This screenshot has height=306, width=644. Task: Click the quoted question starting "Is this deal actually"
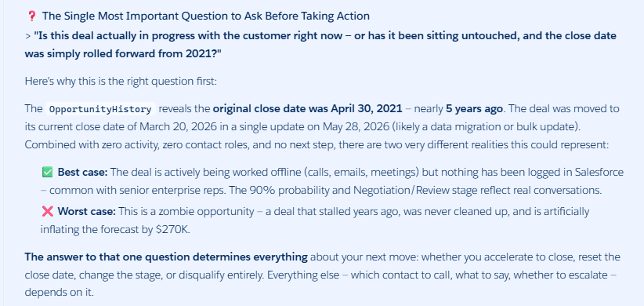320,45
